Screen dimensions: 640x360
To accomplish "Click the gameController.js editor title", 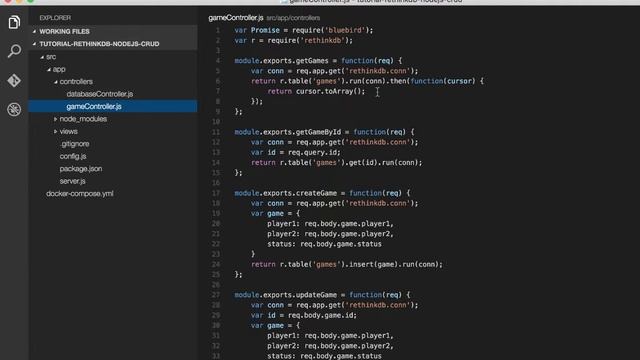I will [x=236, y=18].
